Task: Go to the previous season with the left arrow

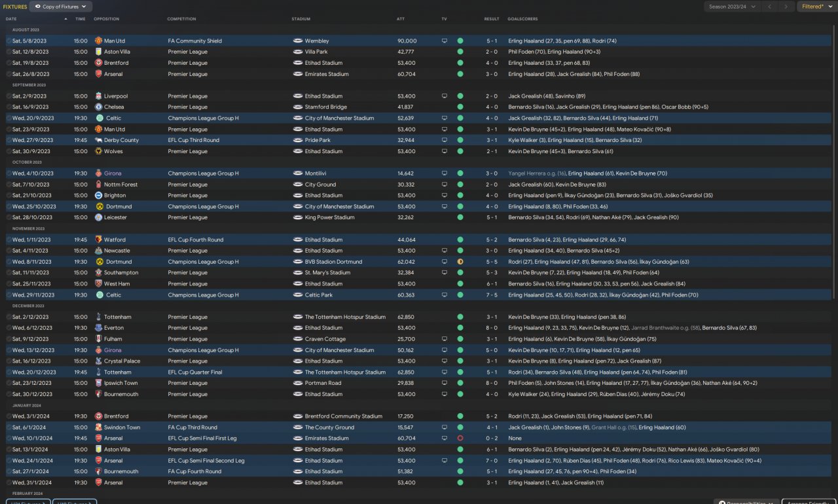Action: (x=770, y=7)
